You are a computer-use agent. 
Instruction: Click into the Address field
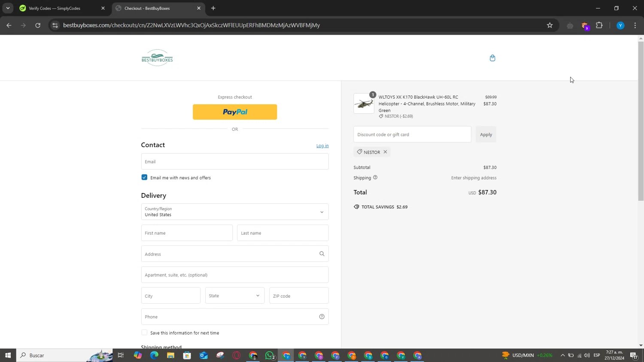point(235,254)
